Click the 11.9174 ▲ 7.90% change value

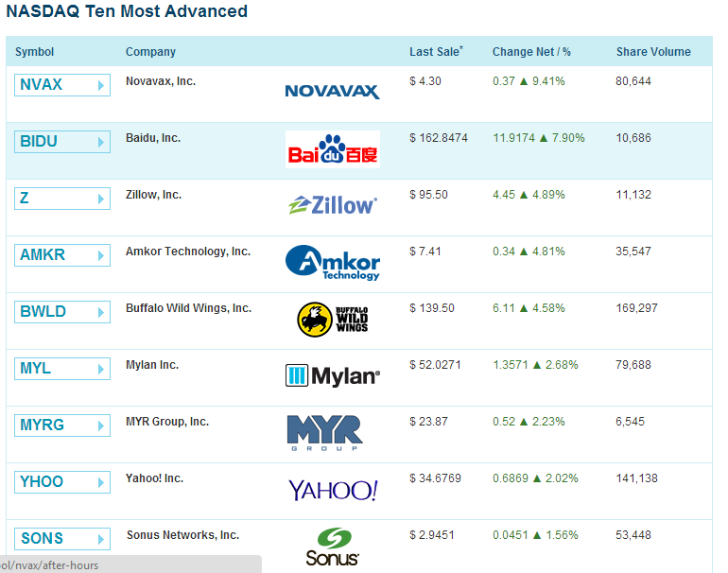[x=539, y=138]
